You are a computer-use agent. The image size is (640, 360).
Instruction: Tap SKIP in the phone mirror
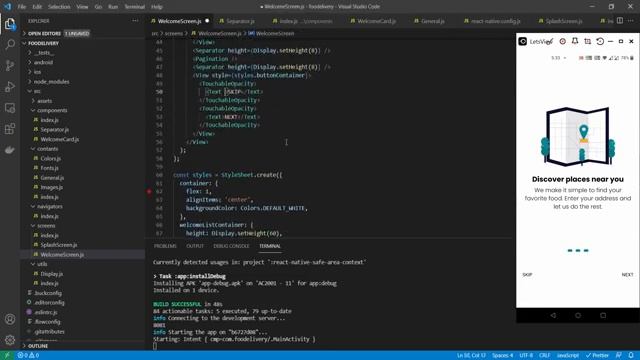click(527, 275)
